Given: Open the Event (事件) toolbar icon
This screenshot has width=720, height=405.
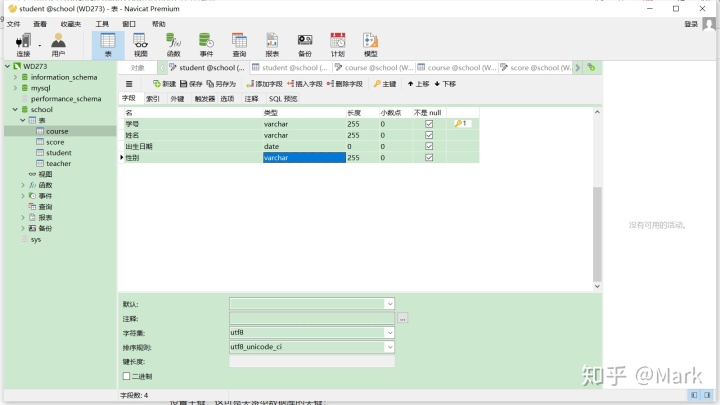Looking at the screenshot, I should [x=206, y=45].
